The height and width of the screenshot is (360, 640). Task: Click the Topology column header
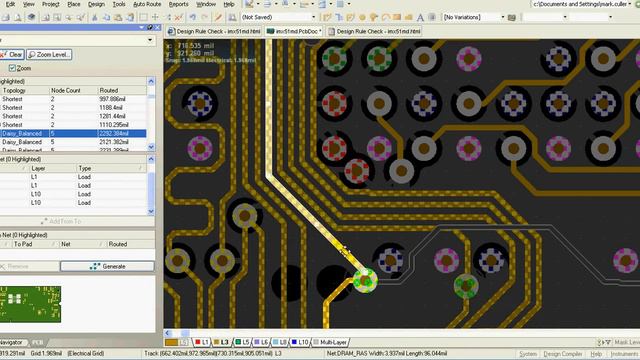(24, 90)
